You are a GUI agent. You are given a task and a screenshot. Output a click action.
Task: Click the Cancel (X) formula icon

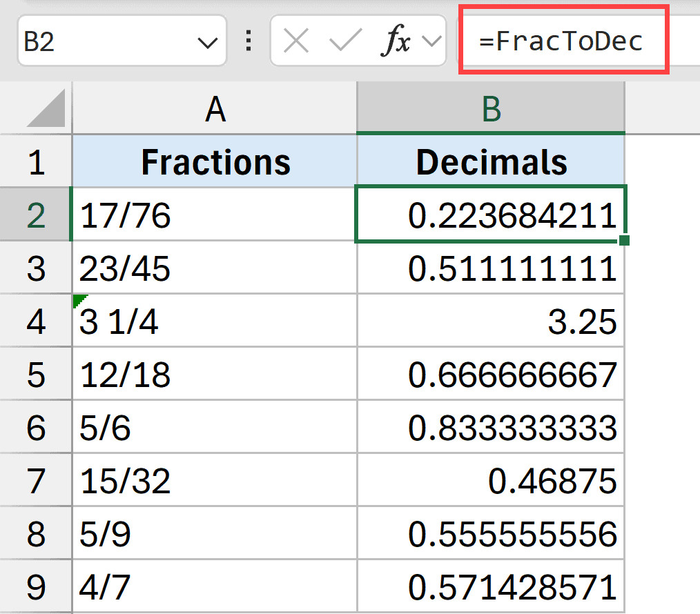[296, 42]
